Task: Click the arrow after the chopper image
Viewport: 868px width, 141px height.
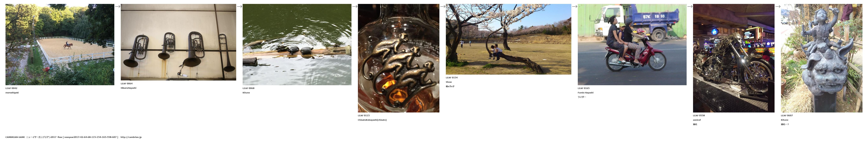Action: tap(778, 6)
